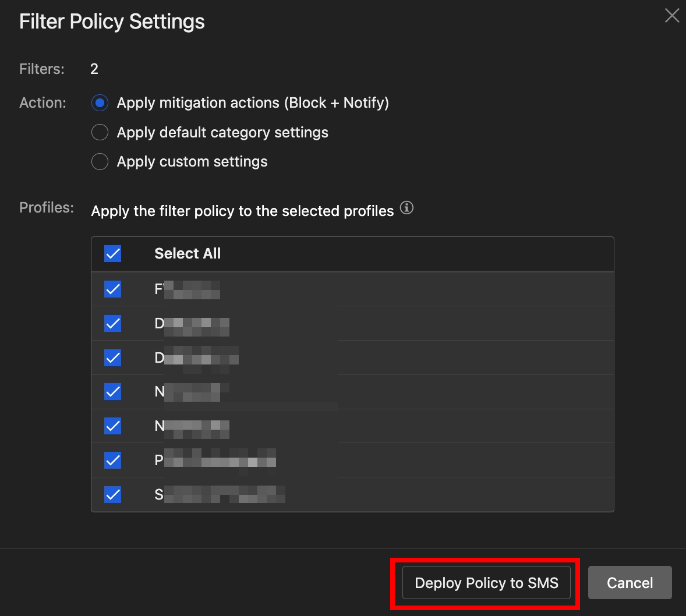Click the info icon beside selected profiles text

point(406,208)
